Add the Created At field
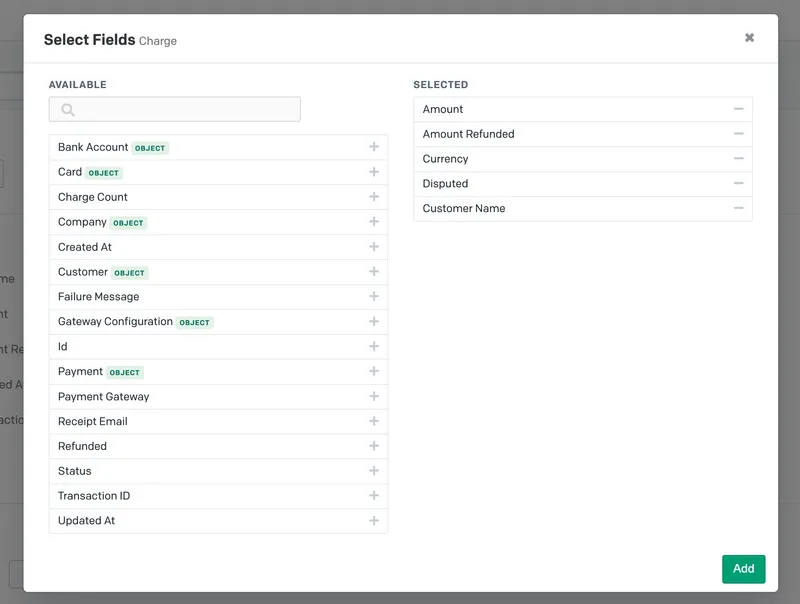The width and height of the screenshot is (800, 604). [374, 247]
